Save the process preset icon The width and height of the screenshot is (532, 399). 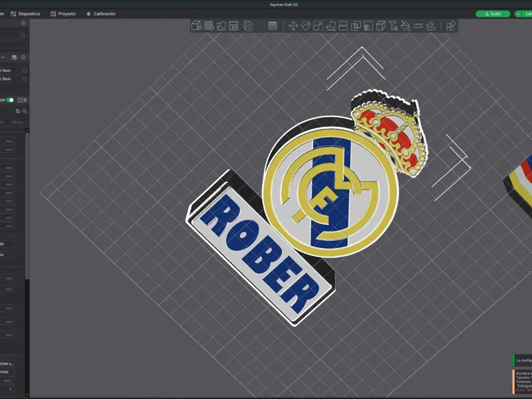tap(18, 111)
